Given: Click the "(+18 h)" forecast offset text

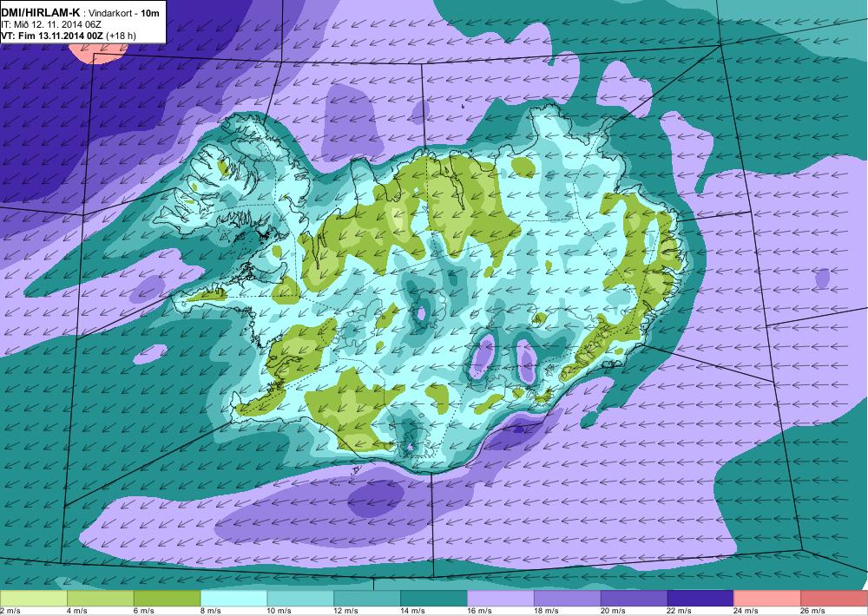Looking at the screenshot, I should [122, 36].
